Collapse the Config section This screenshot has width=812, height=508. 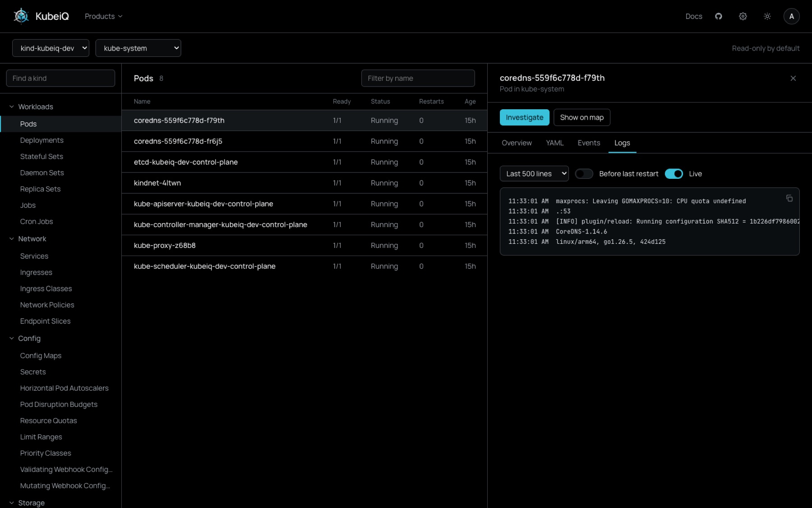coord(25,338)
